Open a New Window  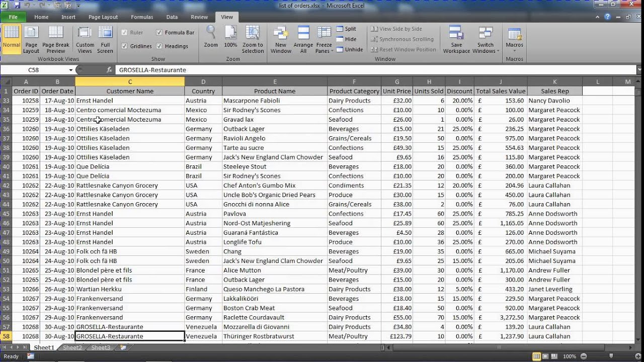(x=281, y=39)
